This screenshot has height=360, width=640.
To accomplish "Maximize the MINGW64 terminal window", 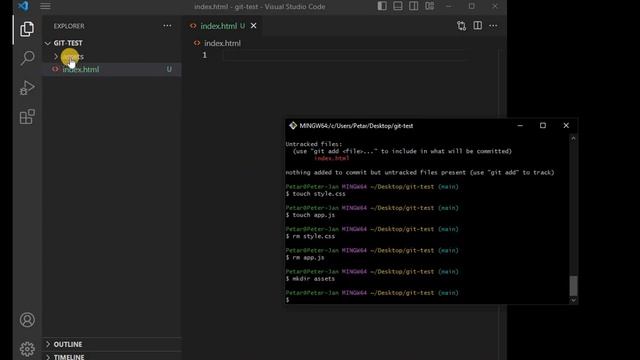I will click(x=542, y=126).
